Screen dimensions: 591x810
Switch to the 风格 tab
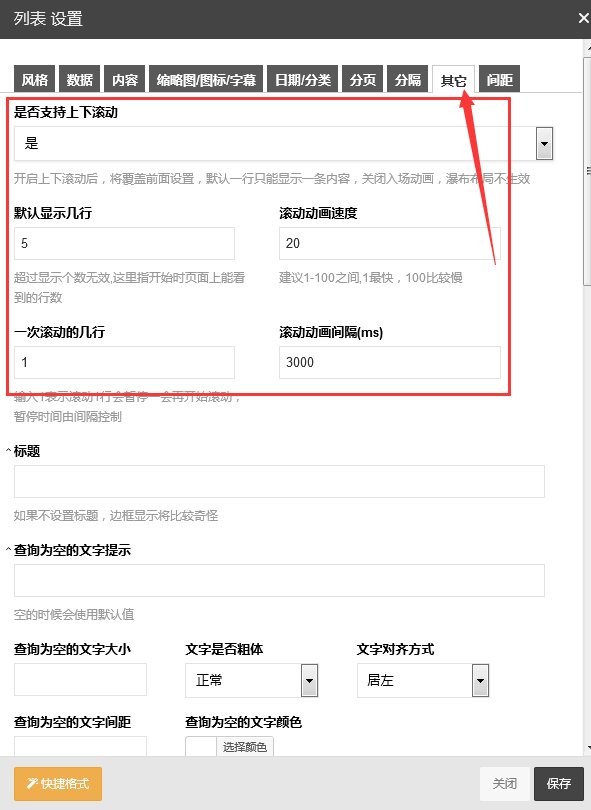point(35,79)
